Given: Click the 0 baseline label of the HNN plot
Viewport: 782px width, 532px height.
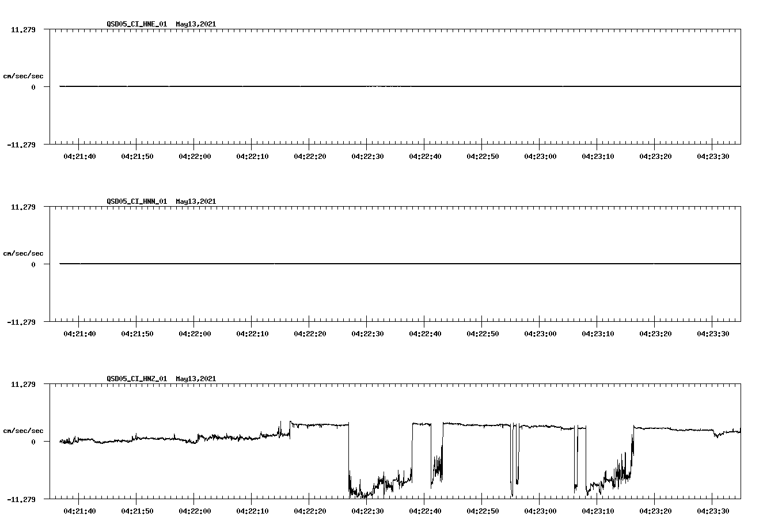Looking at the screenshot, I should pyautogui.click(x=34, y=264).
